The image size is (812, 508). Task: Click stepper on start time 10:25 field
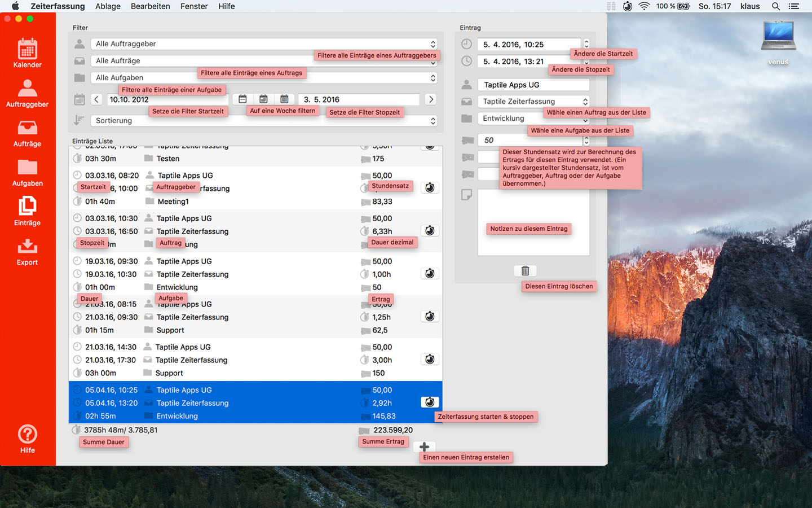586,44
